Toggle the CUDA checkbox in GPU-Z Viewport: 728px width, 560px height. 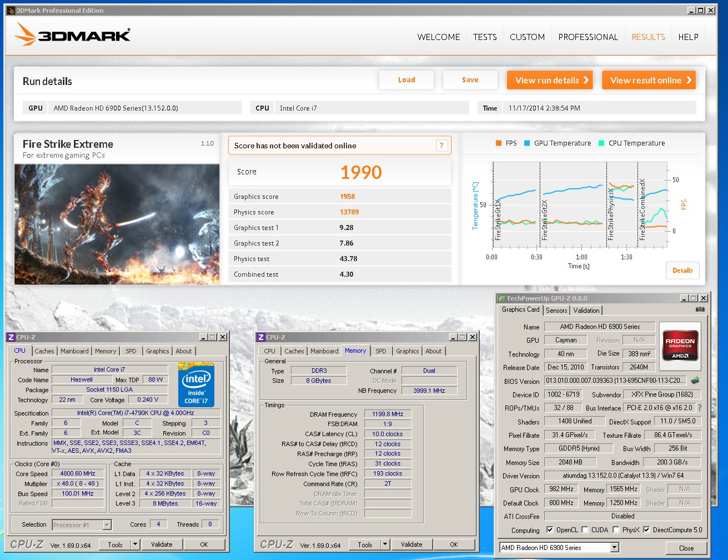(x=585, y=529)
